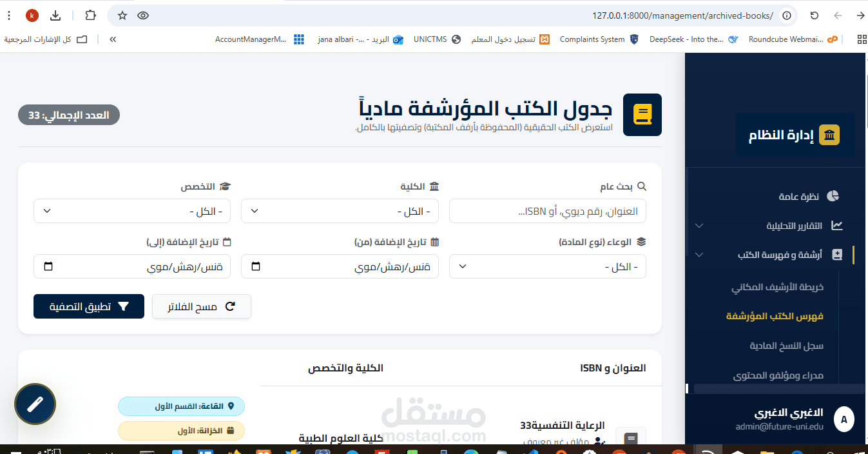Open the 'Roundcube Webmai...' bookmark
Image resolution: width=868 pixels, height=454 pixels.
pyautogui.click(x=793, y=39)
